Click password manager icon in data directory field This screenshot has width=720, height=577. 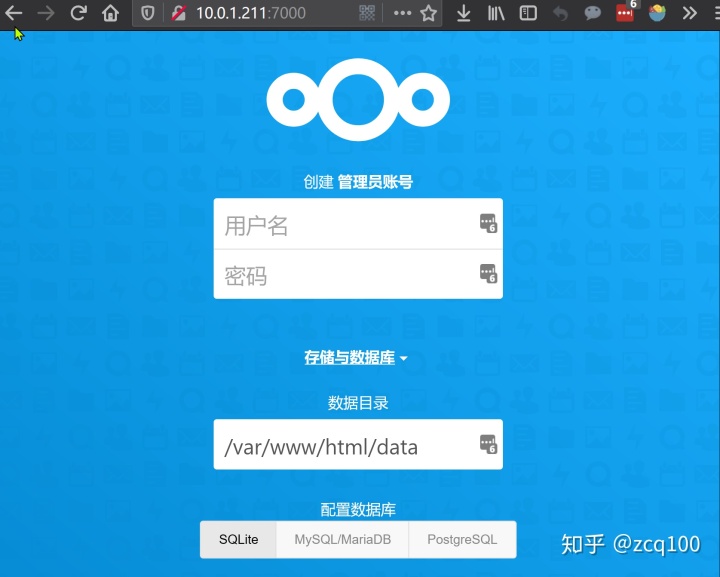[488, 444]
